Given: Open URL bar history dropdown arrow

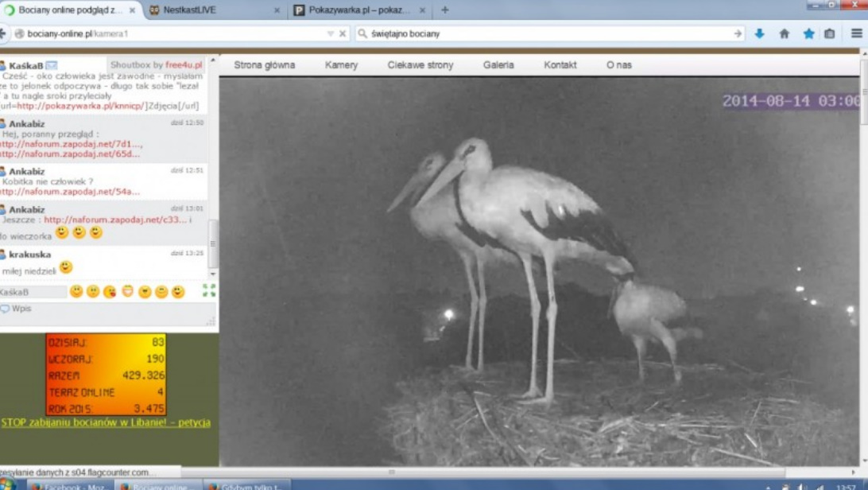Looking at the screenshot, I should [x=331, y=34].
